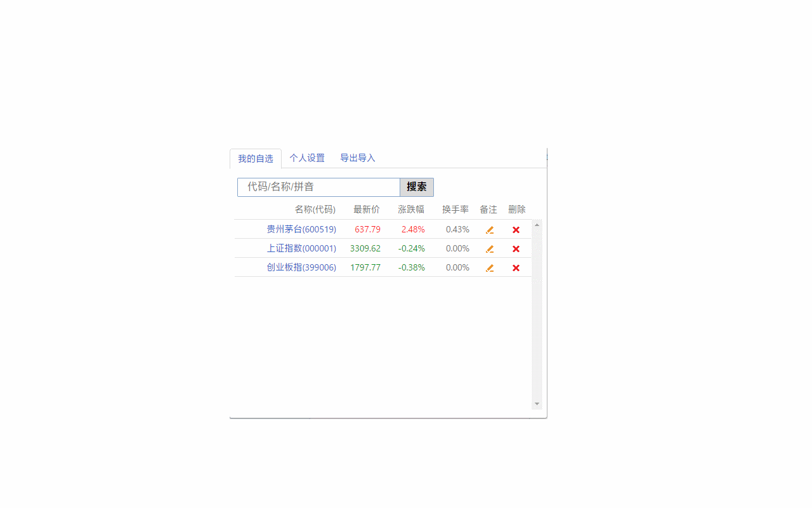Click the scrollbar down arrow
The height and width of the screenshot is (508, 812).
537,404
